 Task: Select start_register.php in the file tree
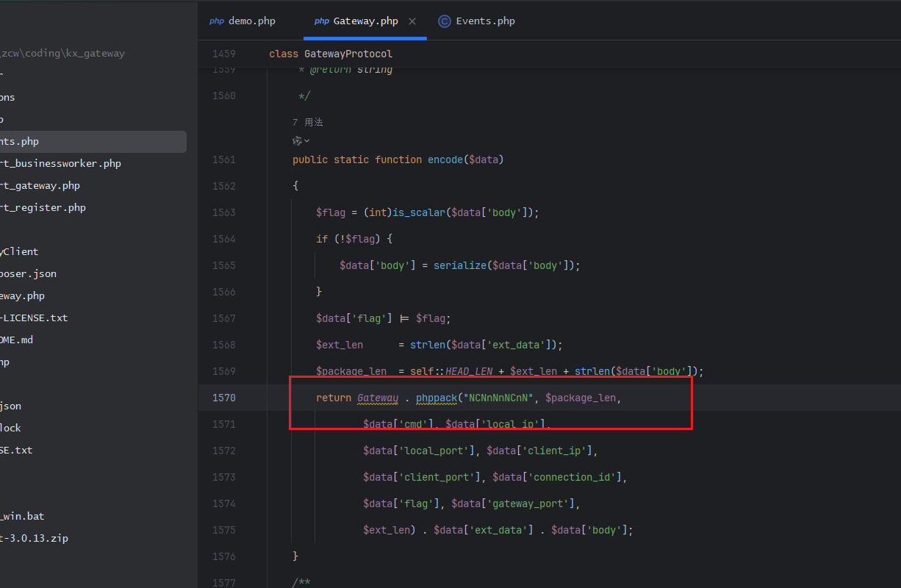[x=43, y=207]
